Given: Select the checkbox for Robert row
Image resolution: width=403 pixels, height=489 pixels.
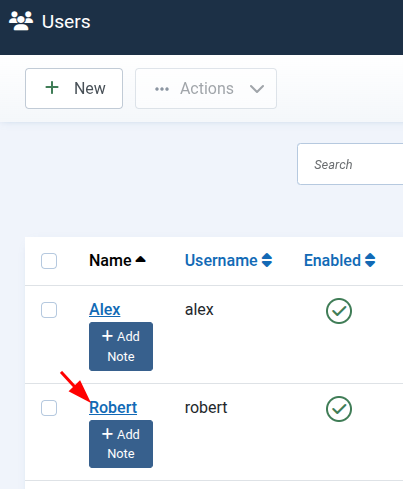Looking at the screenshot, I should pos(49,408).
